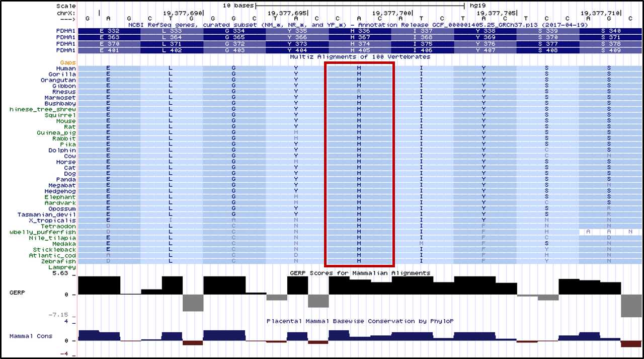The height and width of the screenshot is (359, 644).
Task: Click the Megabat species label
Action: (x=62, y=186)
